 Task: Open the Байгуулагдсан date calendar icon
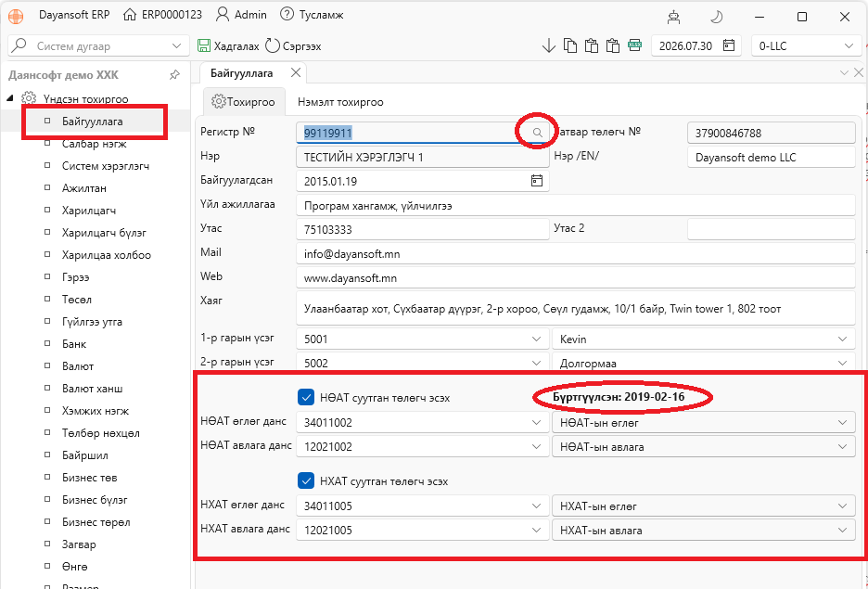[536, 181]
